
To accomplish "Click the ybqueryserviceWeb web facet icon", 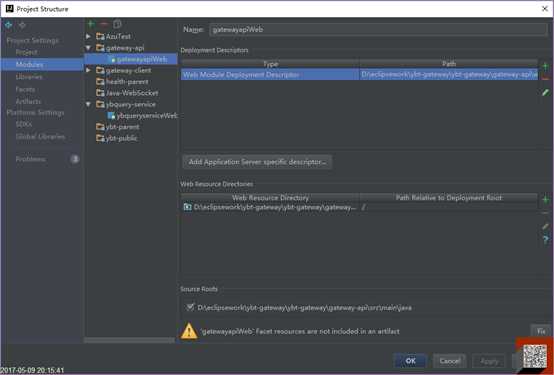I will click(111, 116).
